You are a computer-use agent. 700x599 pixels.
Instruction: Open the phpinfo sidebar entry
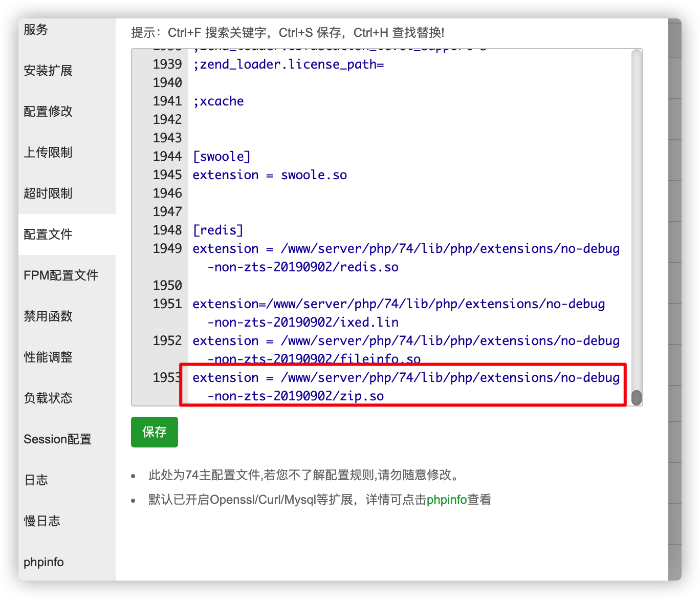point(43,562)
